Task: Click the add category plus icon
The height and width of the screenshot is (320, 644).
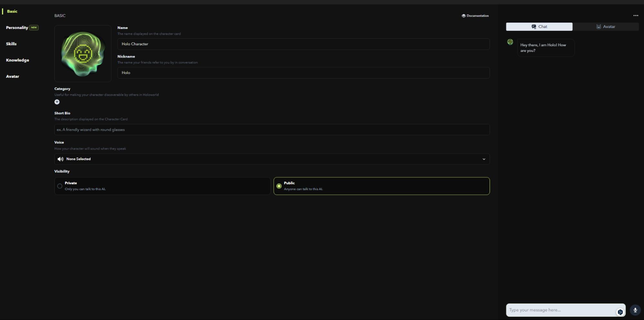Action: click(x=57, y=102)
